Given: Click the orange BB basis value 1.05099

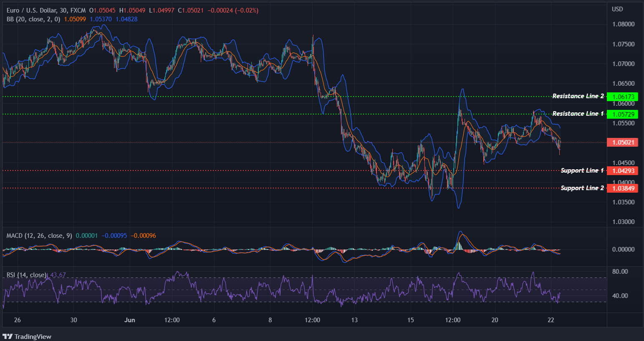Looking at the screenshot, I should pos(76,19).
